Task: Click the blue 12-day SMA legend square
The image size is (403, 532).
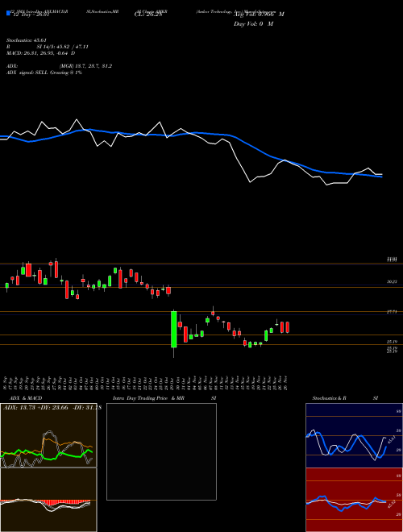Action: (x=8, y=14)
